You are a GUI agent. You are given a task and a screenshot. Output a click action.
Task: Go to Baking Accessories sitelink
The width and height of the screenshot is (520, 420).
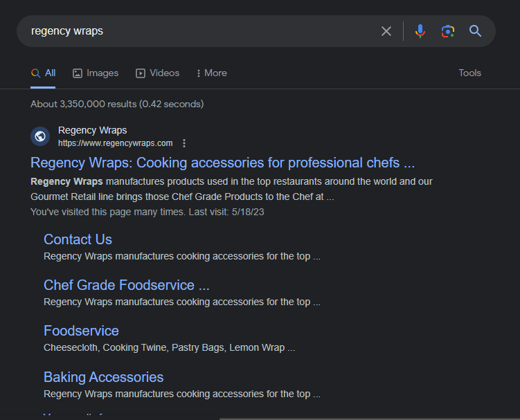click(103, 377)
